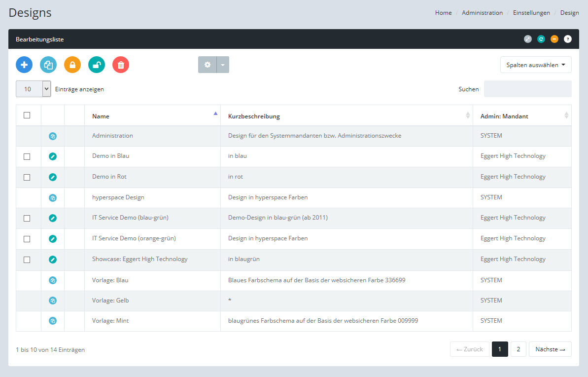Click the copy design icon in toolbar
Viewport: 588px width, 377px height.
click(48, 65)
